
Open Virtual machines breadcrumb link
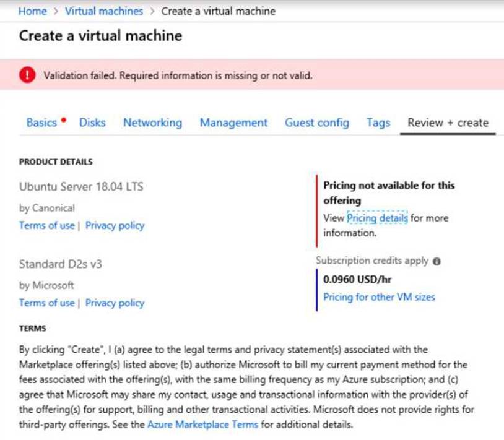(x=104, y=11)
